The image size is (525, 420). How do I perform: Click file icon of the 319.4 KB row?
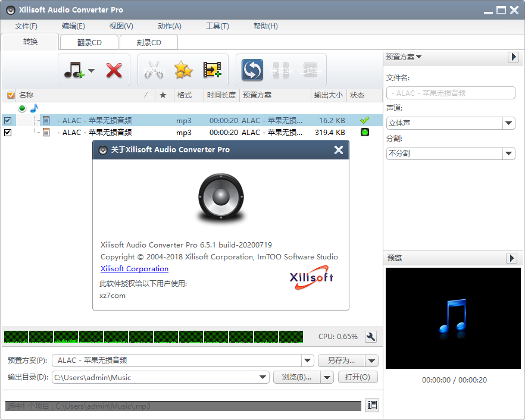pyautogui.click(x=46, y=132)
